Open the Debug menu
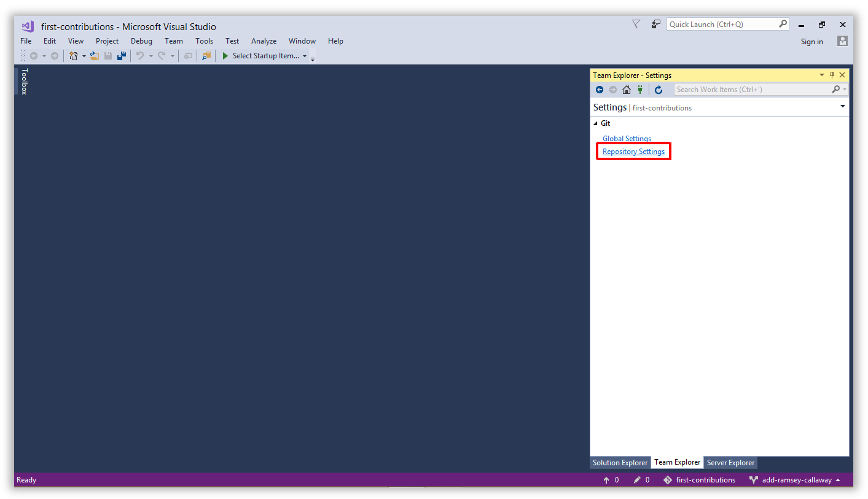Viewport: 868px width, 499px height. pyautogui.click(x=141, y=41)
